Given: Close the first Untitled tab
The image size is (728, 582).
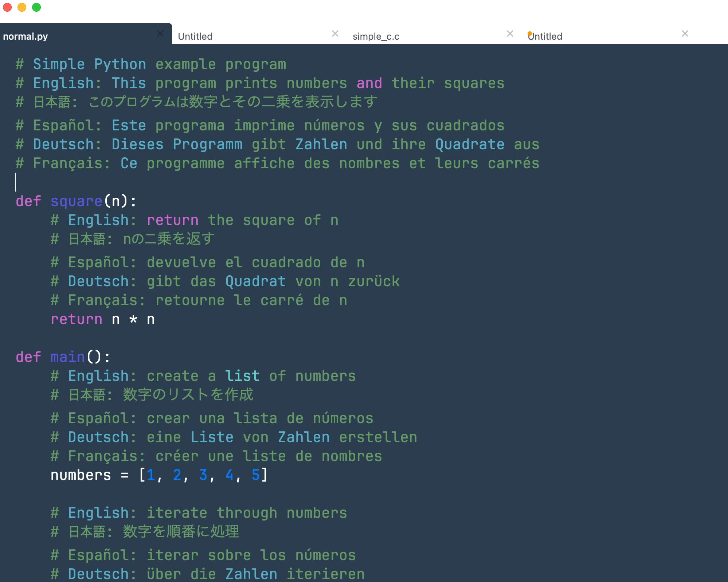Looking at the screenshot, I should point(335,34).
